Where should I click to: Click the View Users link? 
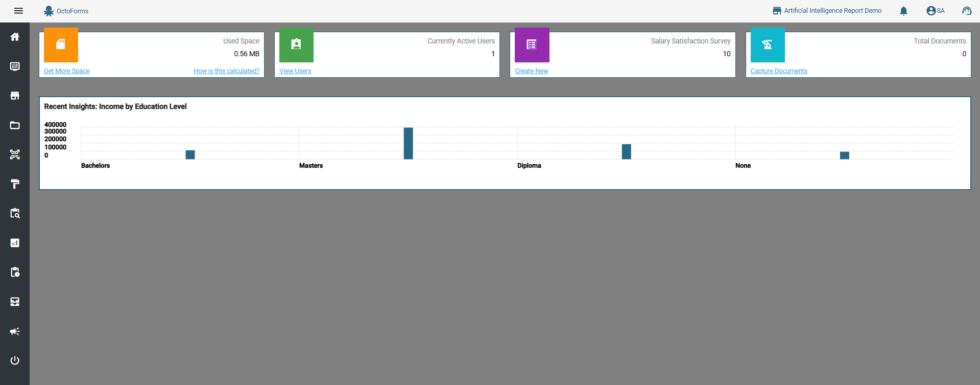pyautogui.click(x=295, y=71)
